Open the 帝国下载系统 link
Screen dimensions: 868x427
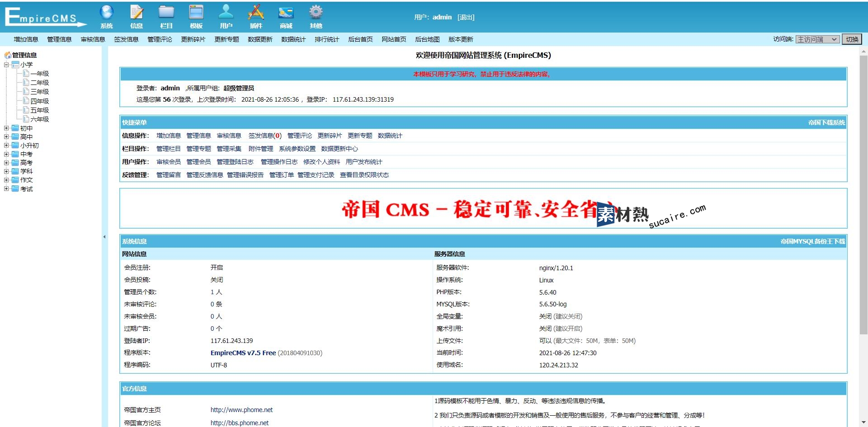pos(826,122)
